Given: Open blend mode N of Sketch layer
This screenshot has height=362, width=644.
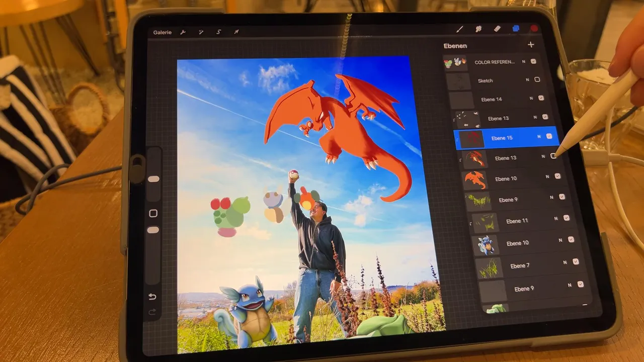Looking at the screenshot, I should (527, 80).
